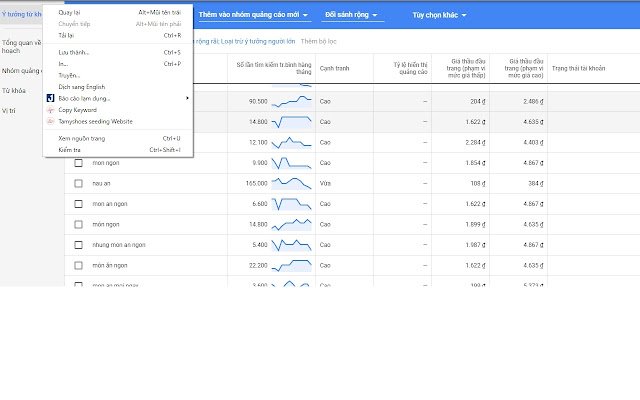Tick the nhung mon an ngon checkbox
Image resolution: width=640 pixels, height=400 pixels.
[x=78, y=244]
